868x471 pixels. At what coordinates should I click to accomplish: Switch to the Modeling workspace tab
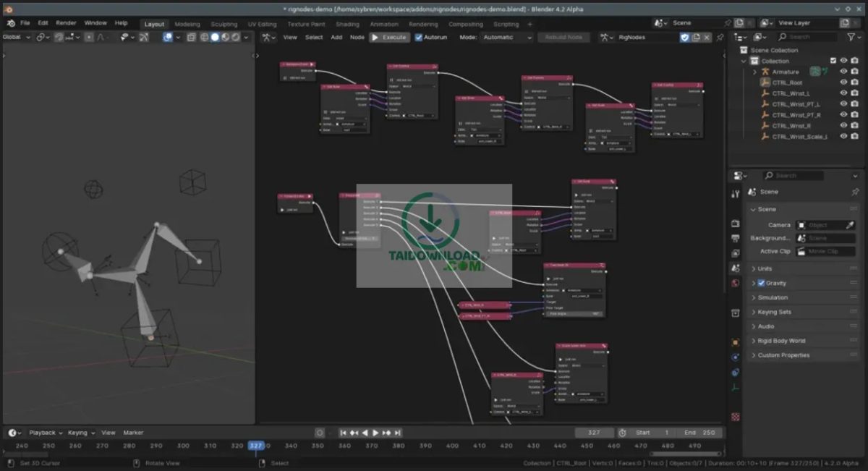[187, 24]
